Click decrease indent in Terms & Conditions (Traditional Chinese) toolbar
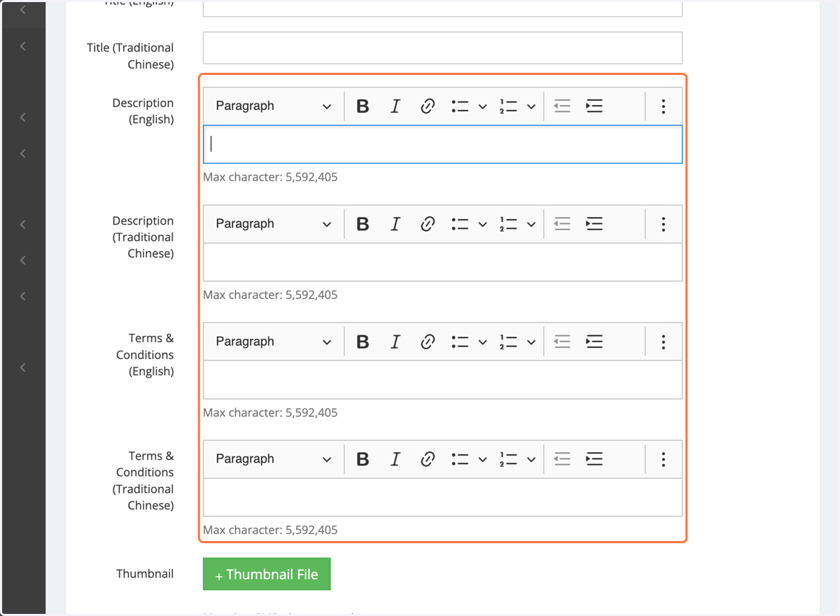Viewport: 840px width, 616px height. pyautogui.click(x=562, y=459)
